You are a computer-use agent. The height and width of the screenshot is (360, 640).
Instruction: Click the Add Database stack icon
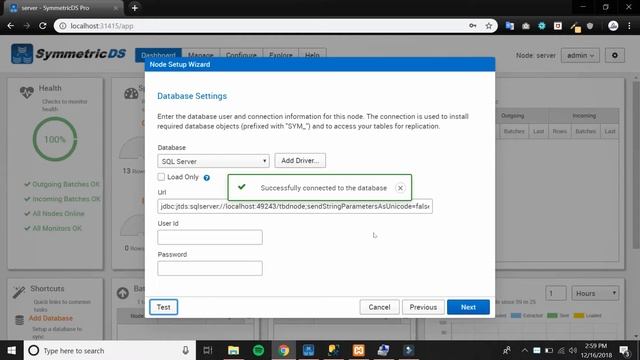point(19,320)
